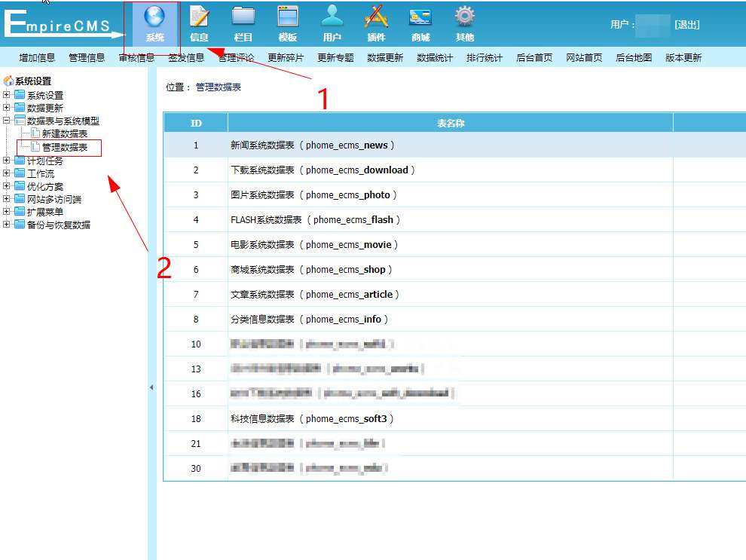Select 新建数据表 in sidebar tree
The height and width of the screenshot is (560, 746).
[x=65, y=133]
